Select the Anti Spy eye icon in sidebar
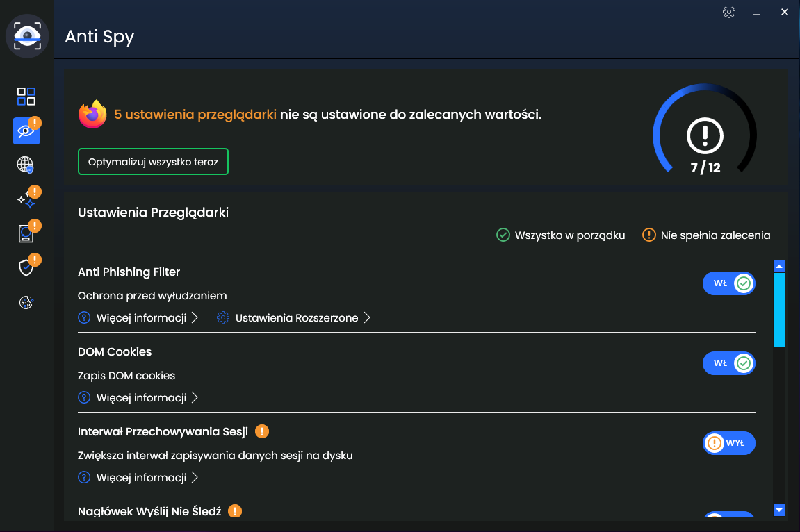800x532 pixels. pos(26,131)
